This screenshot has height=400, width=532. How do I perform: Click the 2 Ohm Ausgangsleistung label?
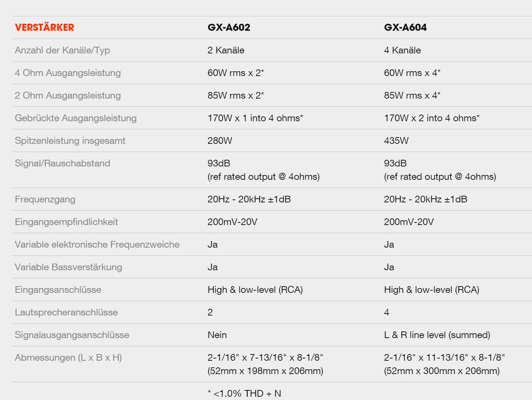[x=68, y=95]
